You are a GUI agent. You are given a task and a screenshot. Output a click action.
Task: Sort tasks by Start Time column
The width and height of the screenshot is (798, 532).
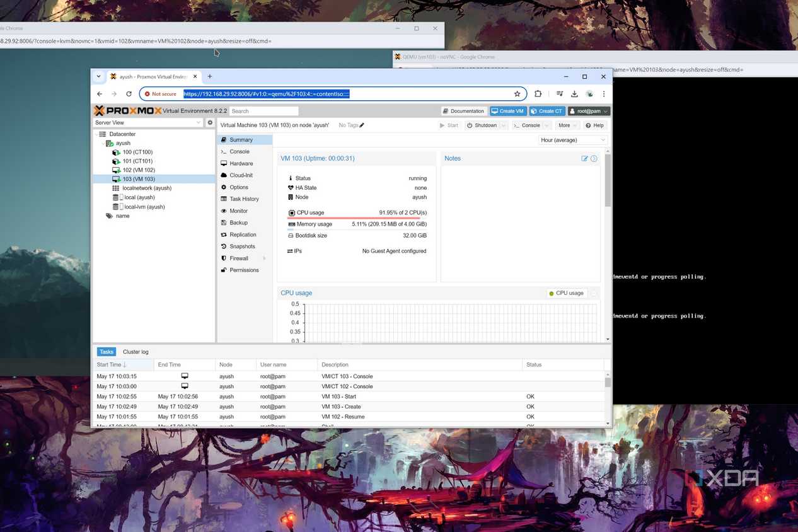123,364
